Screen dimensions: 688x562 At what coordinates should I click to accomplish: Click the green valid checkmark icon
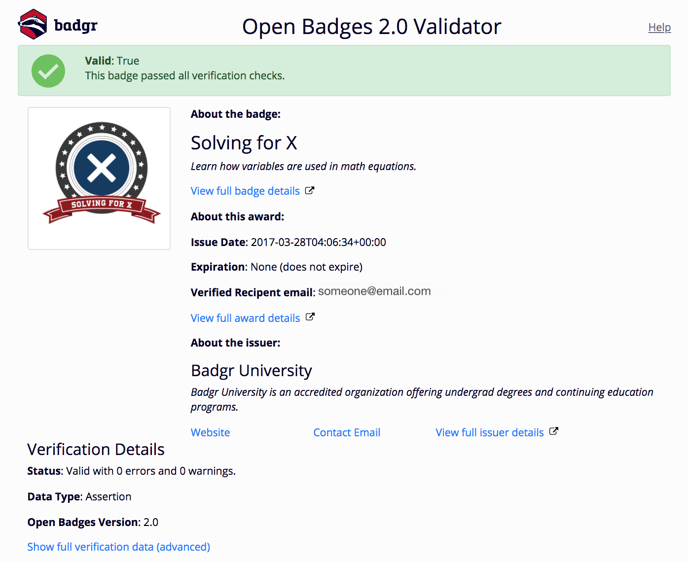tap(48, 71)
